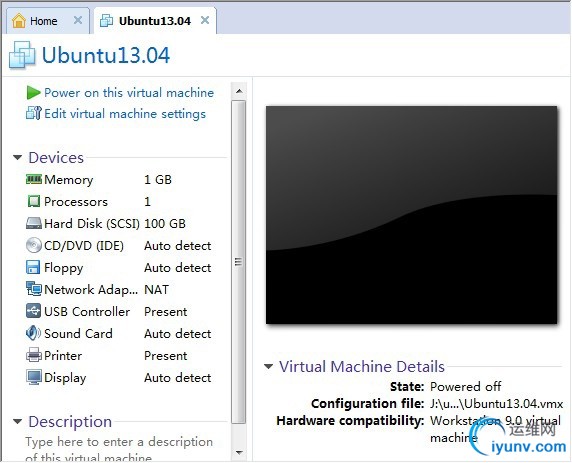Click the scroll up arrow in left panel
572x463 pixels.
click(x=239, y=90)
